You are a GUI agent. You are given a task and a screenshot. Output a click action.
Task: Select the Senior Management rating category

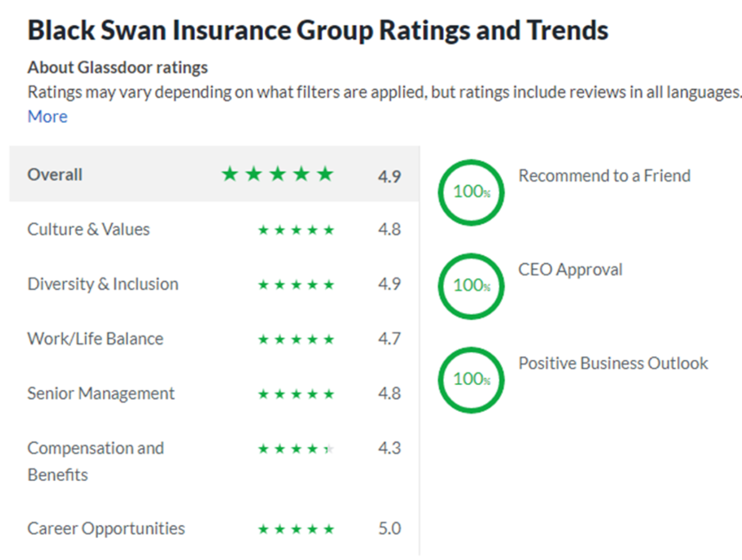[214, 393]
